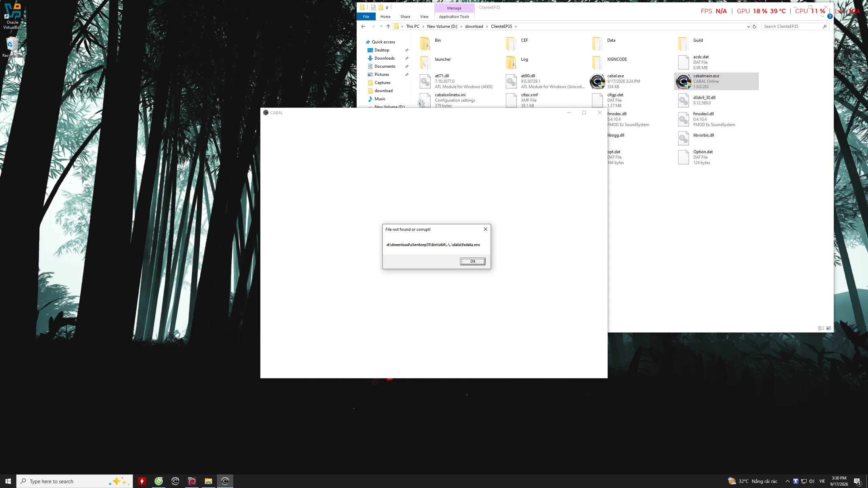Select Pictures in navigation pane

[382, 75]
